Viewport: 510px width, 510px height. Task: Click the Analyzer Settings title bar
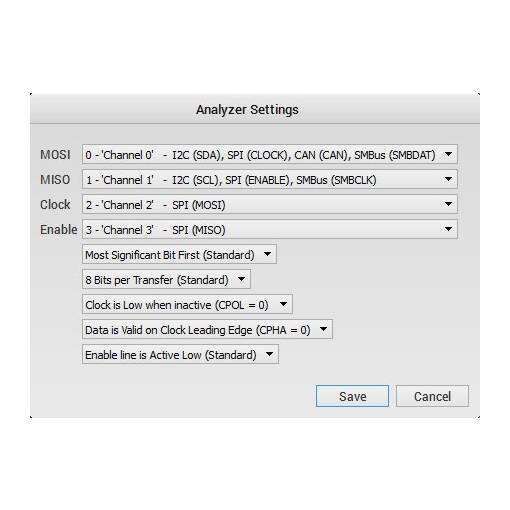[255, 109]
